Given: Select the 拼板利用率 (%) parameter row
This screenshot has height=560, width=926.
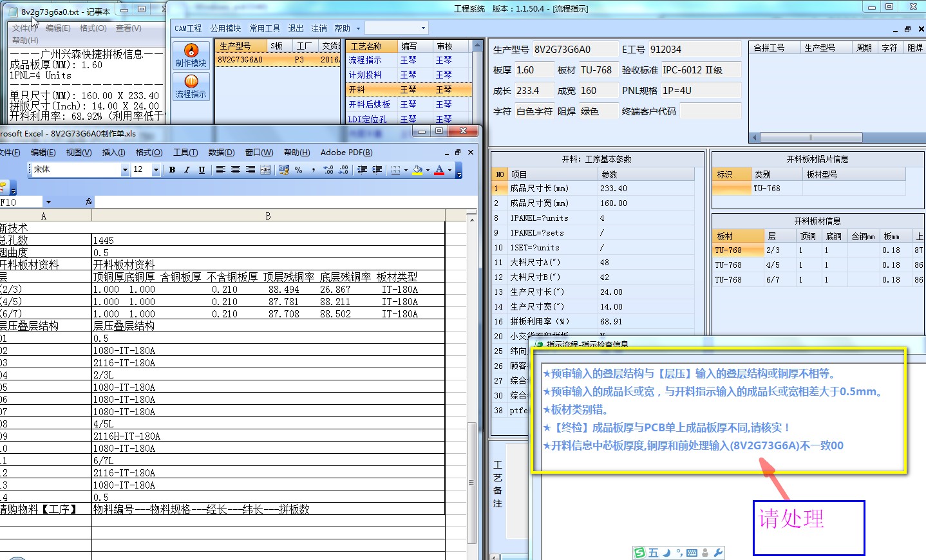Looking at the screenshot, I should [x=593, y=321].
